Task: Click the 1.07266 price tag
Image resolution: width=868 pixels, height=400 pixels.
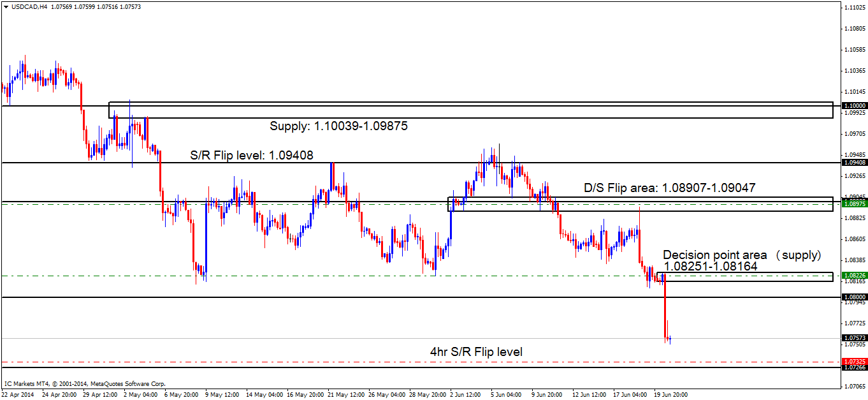Action: click(853, 367)
